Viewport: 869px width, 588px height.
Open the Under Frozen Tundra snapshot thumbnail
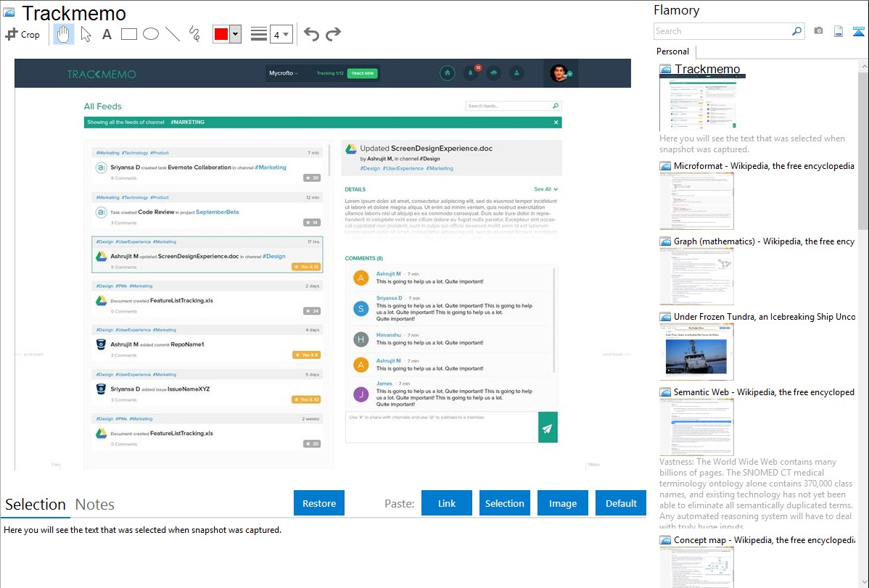(696, 352)
